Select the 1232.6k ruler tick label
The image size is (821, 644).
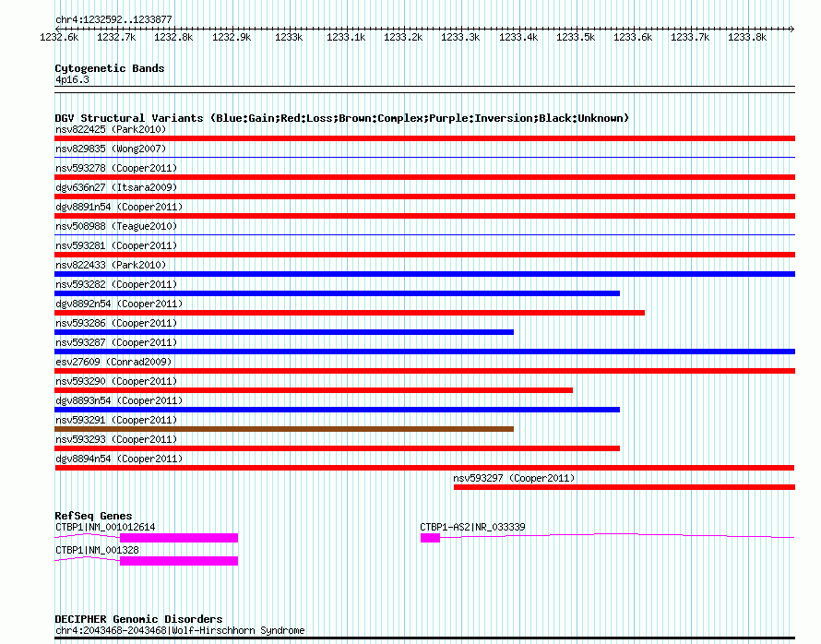[x=59, y=37]
